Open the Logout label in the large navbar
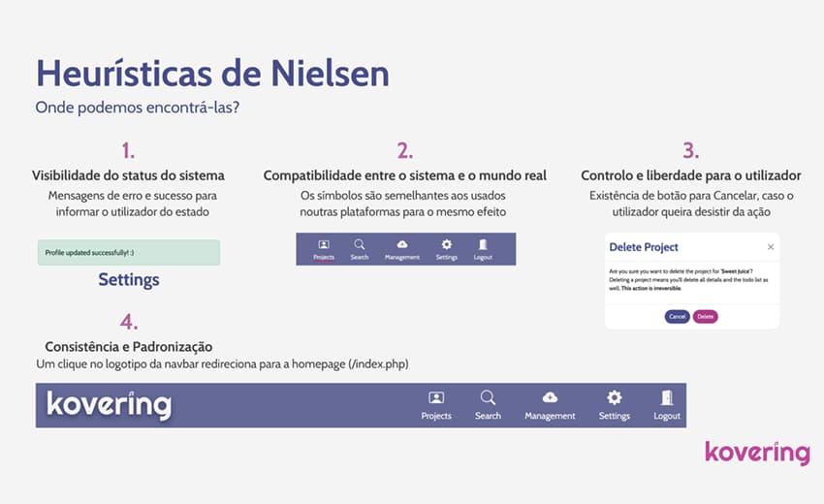This screenshot has height=504, width=824. (667, 416)
